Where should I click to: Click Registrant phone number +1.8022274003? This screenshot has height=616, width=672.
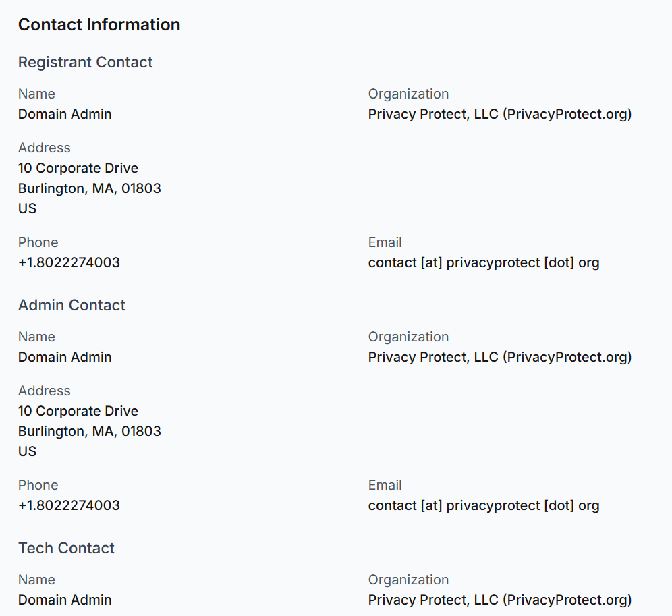coord(69,262)
